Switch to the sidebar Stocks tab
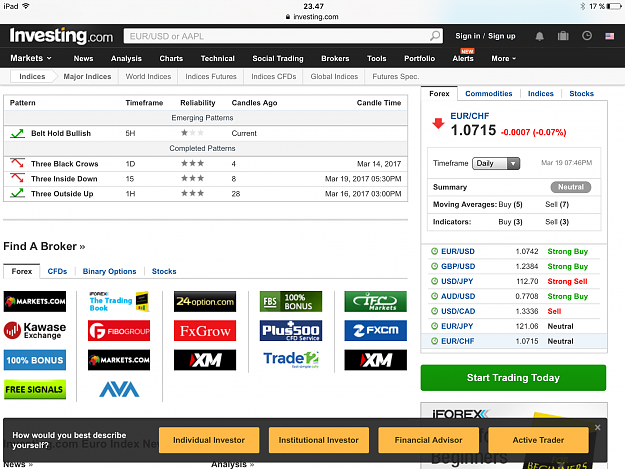Screen dimensions: 625x469 click(x=582, y=94)
